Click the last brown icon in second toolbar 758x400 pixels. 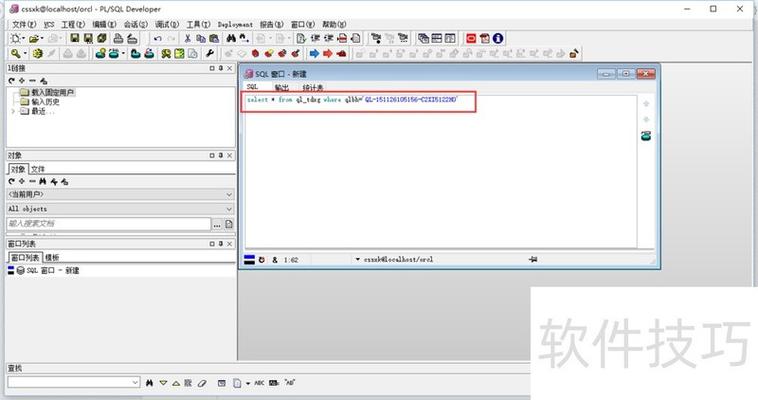tap(574, 53)
